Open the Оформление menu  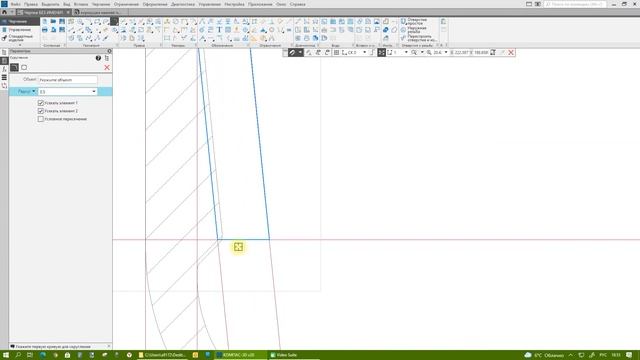click(x=155, y=4)
